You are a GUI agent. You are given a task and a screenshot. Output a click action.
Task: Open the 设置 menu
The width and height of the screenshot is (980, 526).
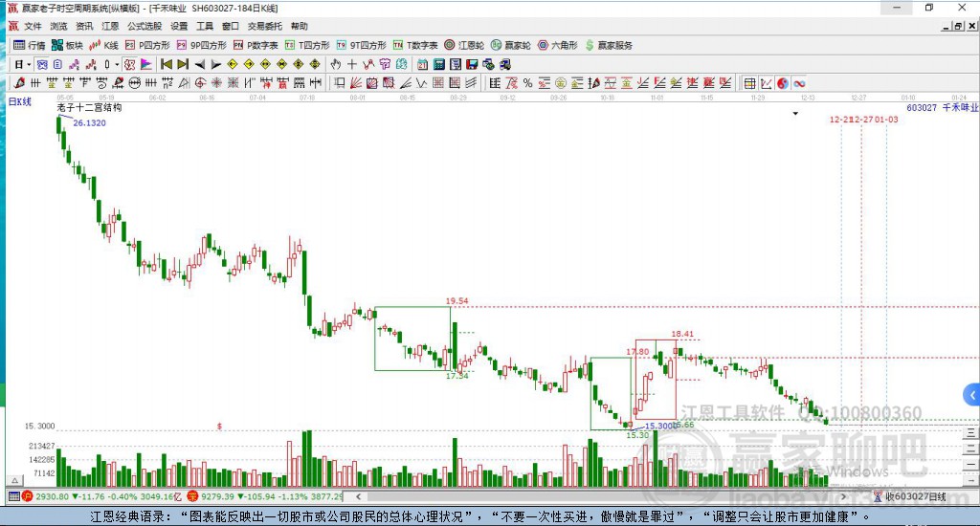click(179, 26)
